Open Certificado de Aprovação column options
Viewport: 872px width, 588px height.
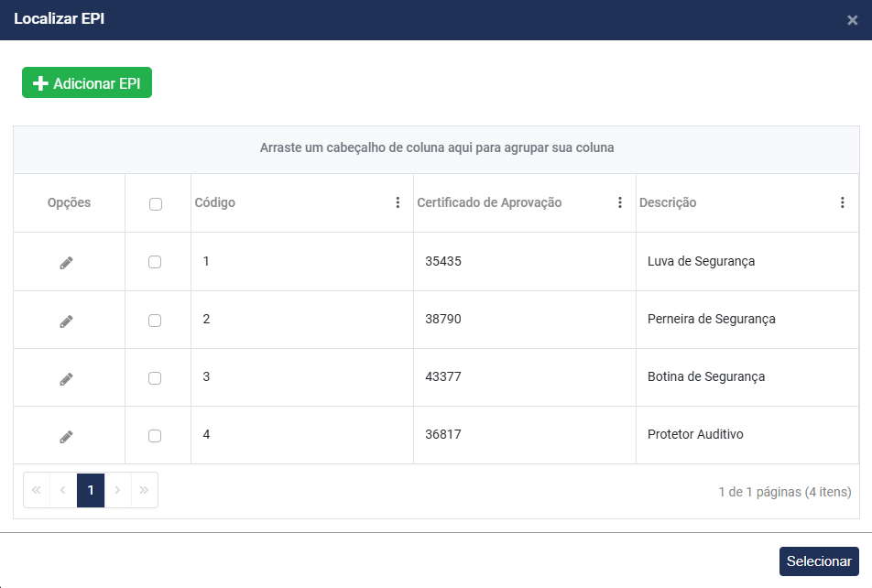[620, 202]
